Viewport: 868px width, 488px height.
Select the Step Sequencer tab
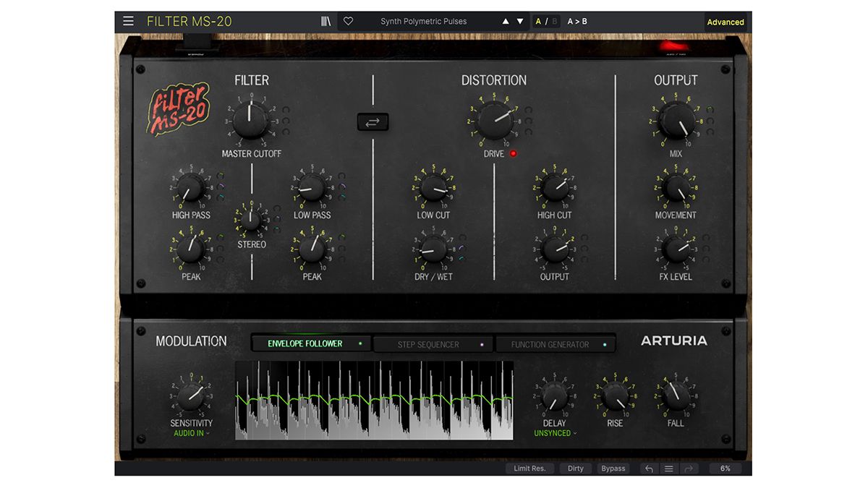click(x=433, y=344)
